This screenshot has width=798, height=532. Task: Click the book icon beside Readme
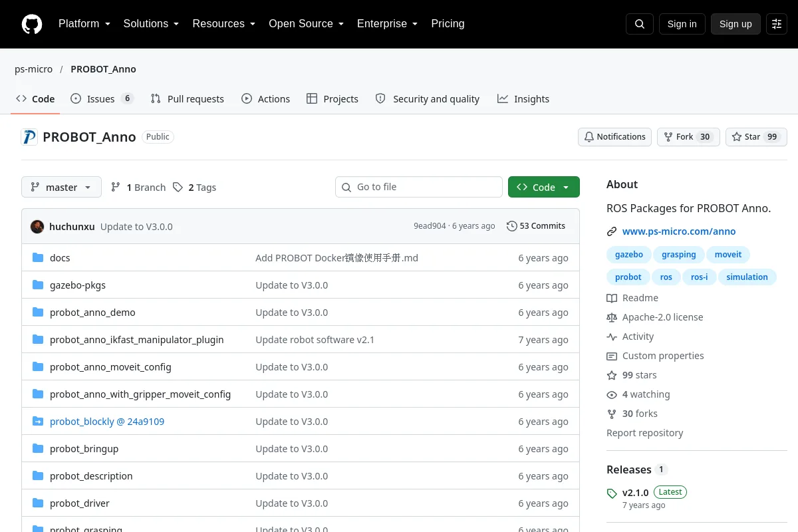pyautogui.click(x=612, y=298)
